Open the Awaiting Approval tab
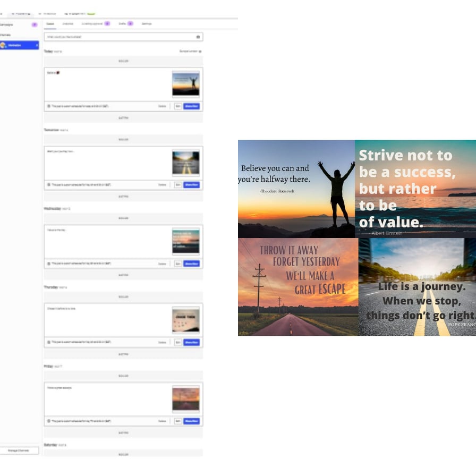476x476 pixels. click(92, 24)
